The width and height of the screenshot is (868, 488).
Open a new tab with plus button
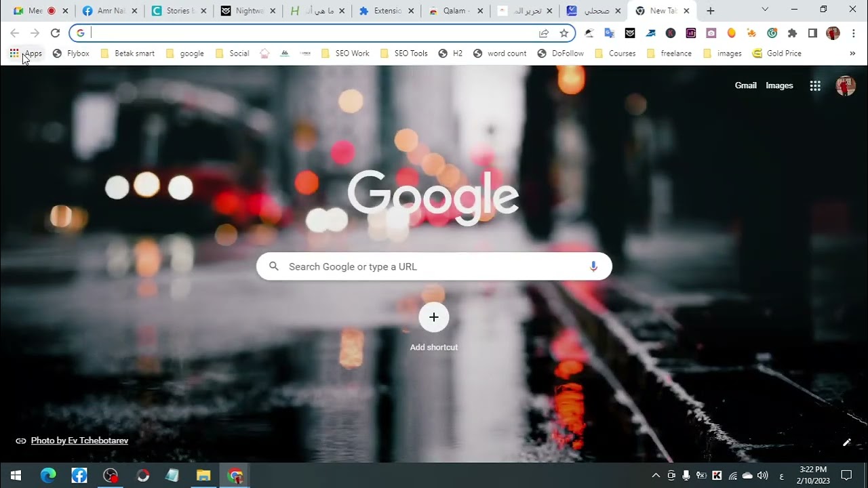pos(710,11)
